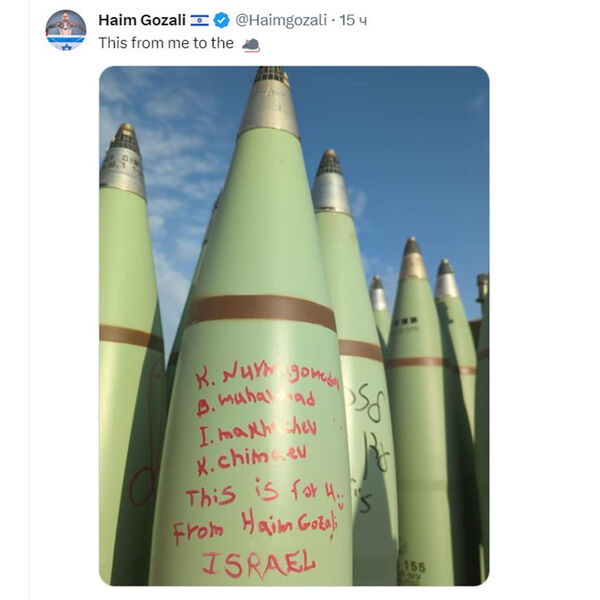Click the Israeli flag emoji beside name
This screenshot has width=600, height=600.
[x=200, y=20]
